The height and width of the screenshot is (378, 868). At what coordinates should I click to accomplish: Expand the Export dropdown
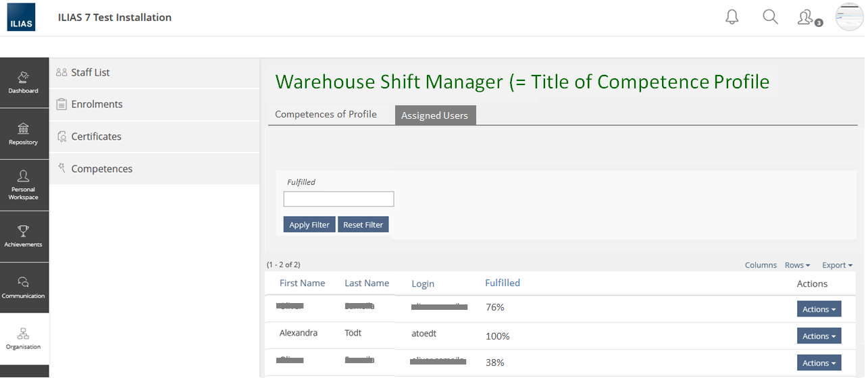pos(837,265)
